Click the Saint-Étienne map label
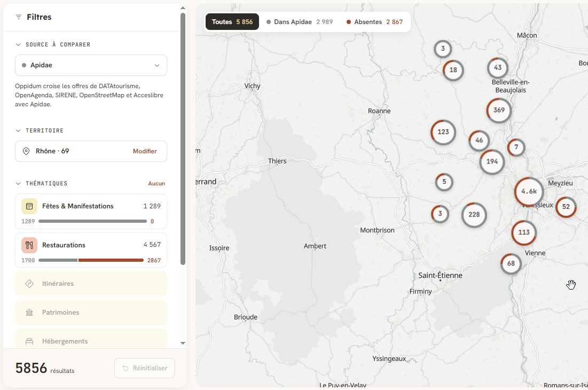This screenshot has width=588, height=390. pos(440,276)
